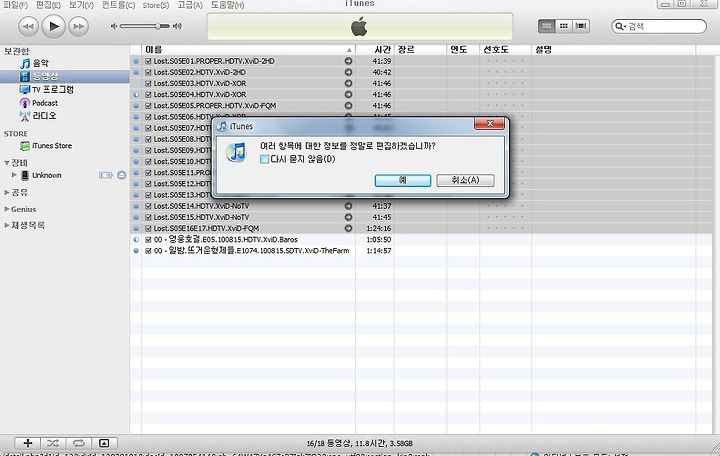Viewport: 720px width, 456px height.
Task: Check the 다시 묻지 않음(D) checkbox
Action: pyautogui.click(x=264, y=159)
